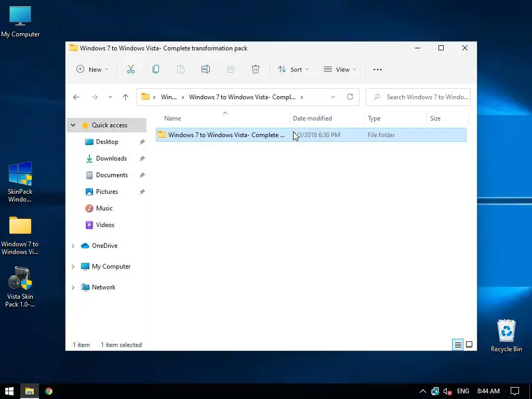Select Desktop in Quick access
The image size is (532, 399).
point(107,142)
